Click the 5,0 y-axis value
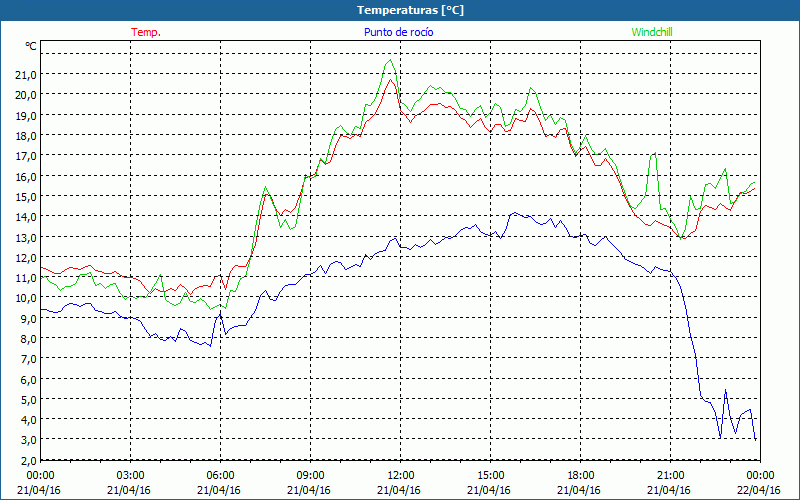 click(29, 399)
